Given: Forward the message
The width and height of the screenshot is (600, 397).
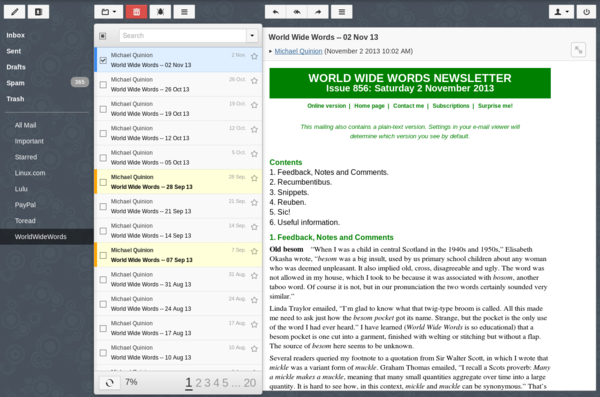Looking at the screenshot, I should (318, 12).
